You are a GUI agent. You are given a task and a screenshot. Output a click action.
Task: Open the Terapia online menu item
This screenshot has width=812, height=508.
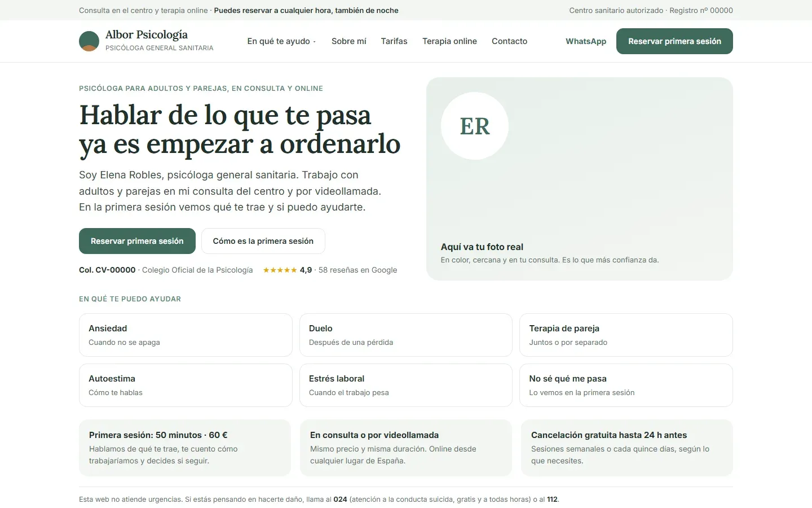[449, 41]
